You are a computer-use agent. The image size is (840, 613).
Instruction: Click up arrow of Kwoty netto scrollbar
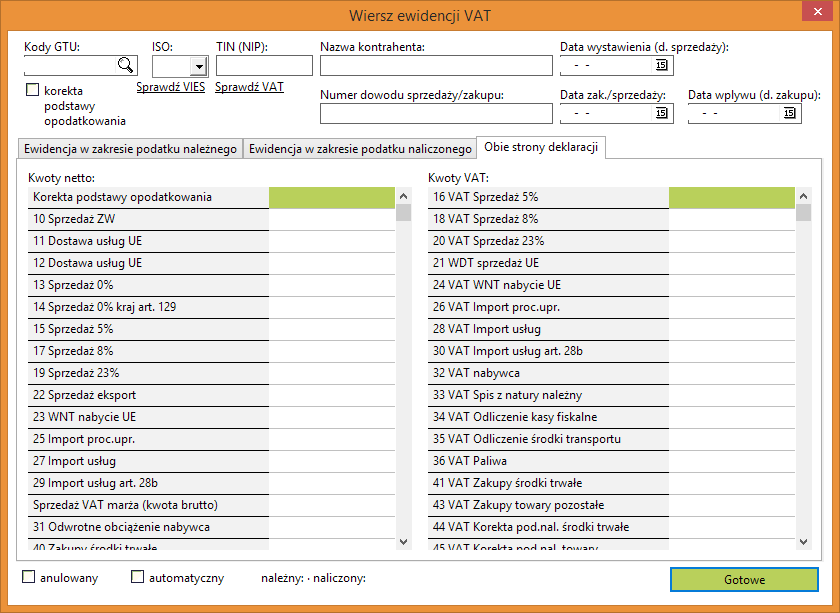404,196
